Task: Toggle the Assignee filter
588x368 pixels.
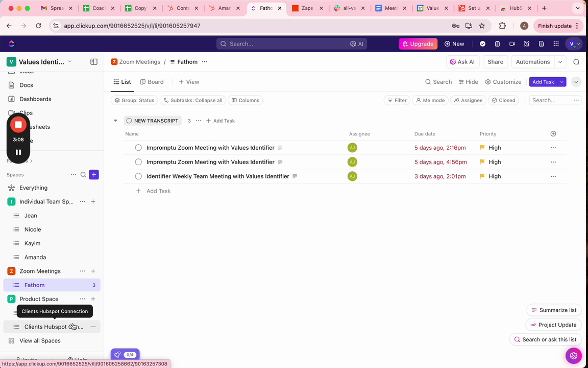Action: [468, 100]
